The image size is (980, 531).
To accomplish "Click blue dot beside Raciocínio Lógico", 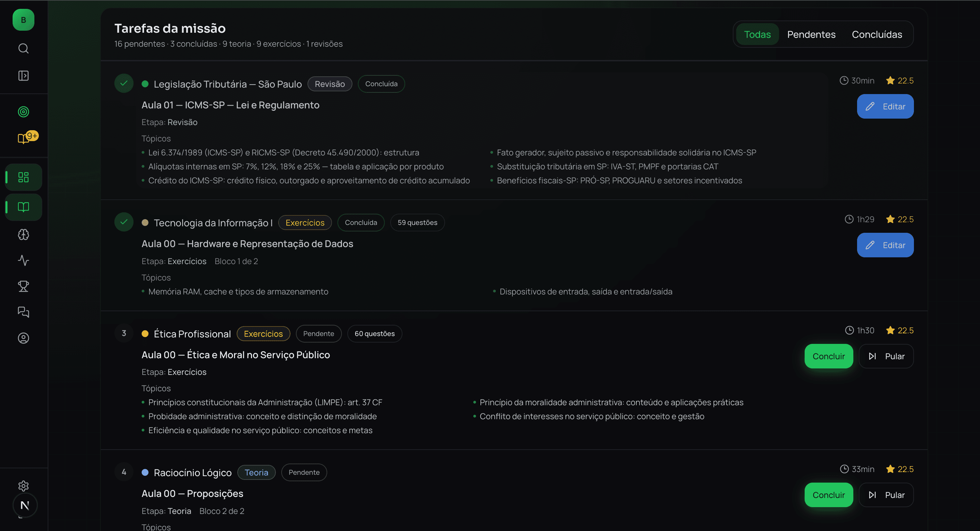I will 145,472.
